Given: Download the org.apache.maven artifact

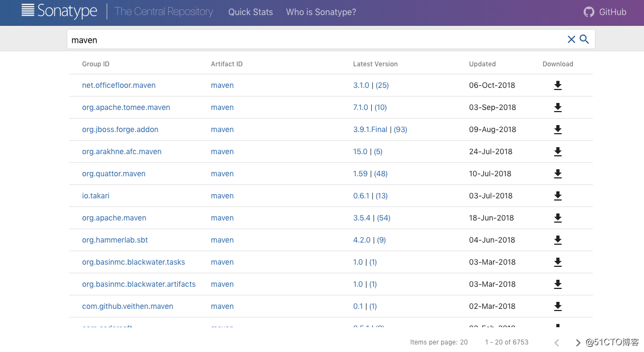Looking at the screenshot, I should click(557, 218).
